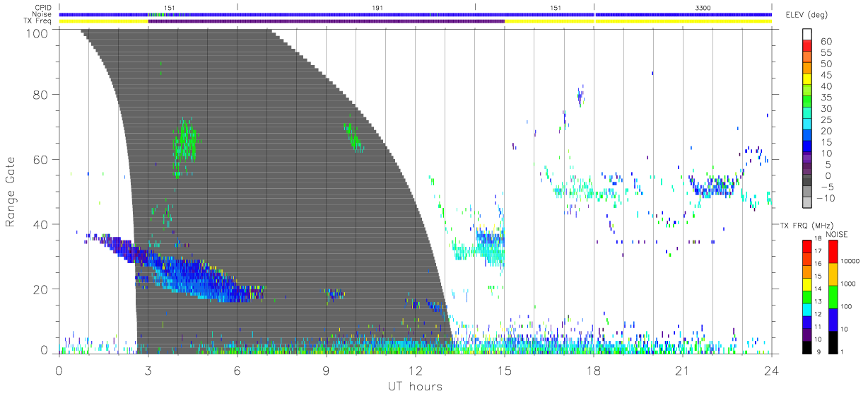Pick tick 100 on Range Gate axis
This screenshot has height=401, width=868.
37,33
